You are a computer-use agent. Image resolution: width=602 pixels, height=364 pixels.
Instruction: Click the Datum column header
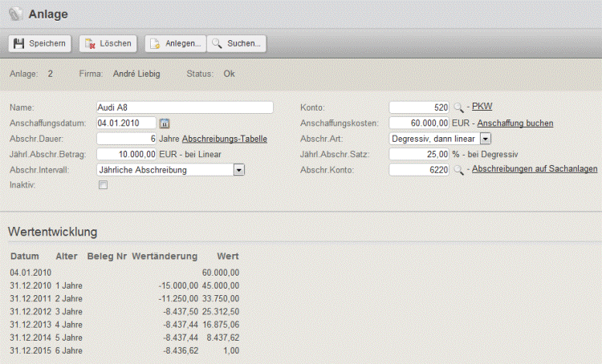pyautogui.click(x=25, y=257)
